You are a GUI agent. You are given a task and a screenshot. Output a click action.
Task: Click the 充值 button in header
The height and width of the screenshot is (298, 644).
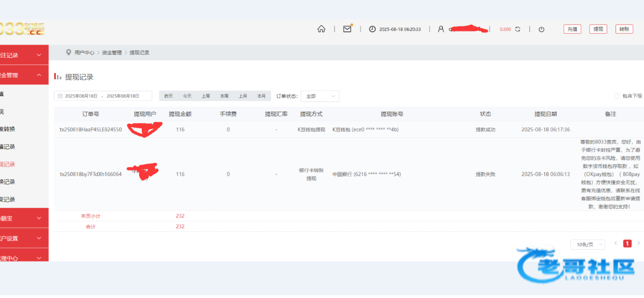(572, 29)
